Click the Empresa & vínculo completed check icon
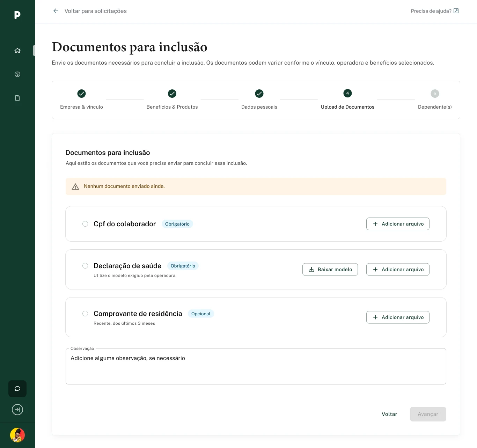 (x=81, y=94)
